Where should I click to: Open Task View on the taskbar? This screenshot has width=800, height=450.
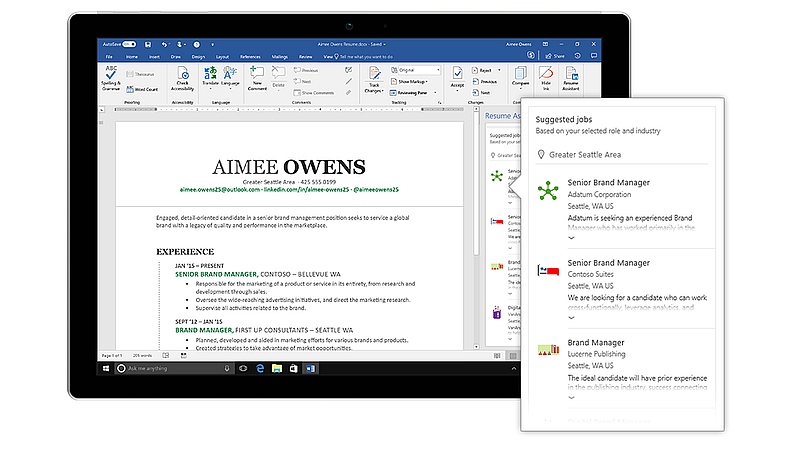(243, 368)
